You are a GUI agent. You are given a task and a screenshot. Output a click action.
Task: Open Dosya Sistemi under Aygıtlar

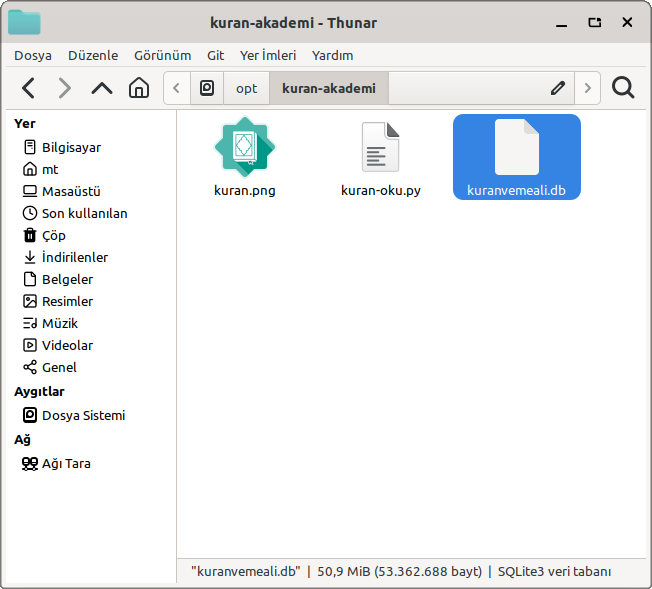pos(83,415)
